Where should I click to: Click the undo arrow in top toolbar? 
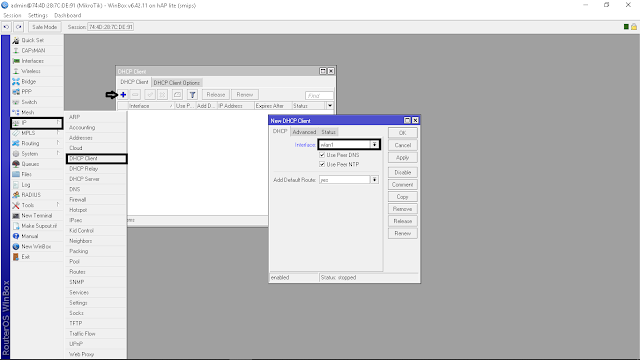tap(7, 27)
